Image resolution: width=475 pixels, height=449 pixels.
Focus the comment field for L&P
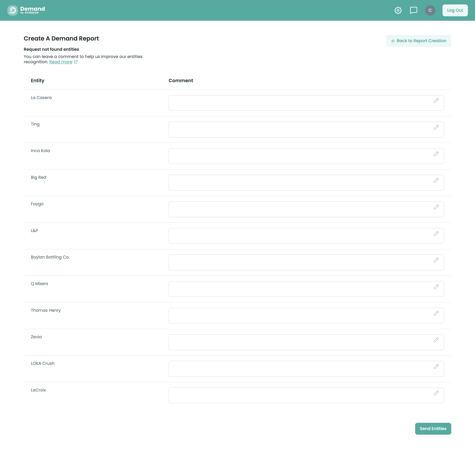point(306,236)
